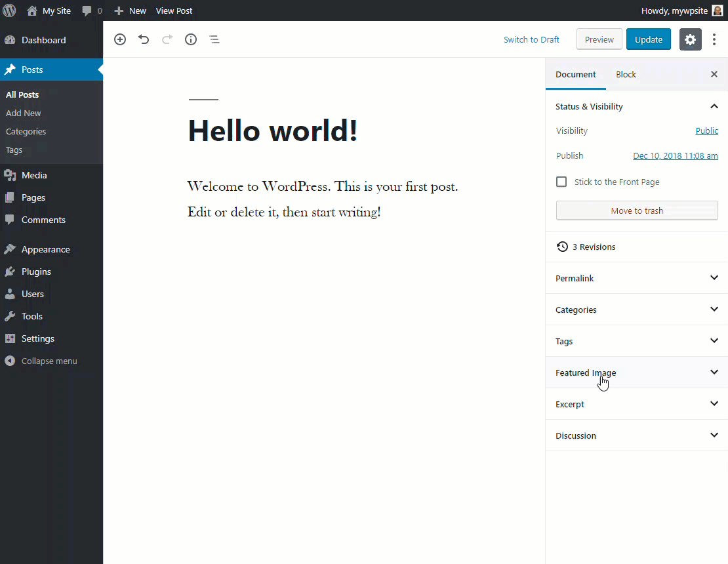Click the blue Update button
The height and width of the screenshot is (564, 728).
pyautogui.click(x=648, y=39)
